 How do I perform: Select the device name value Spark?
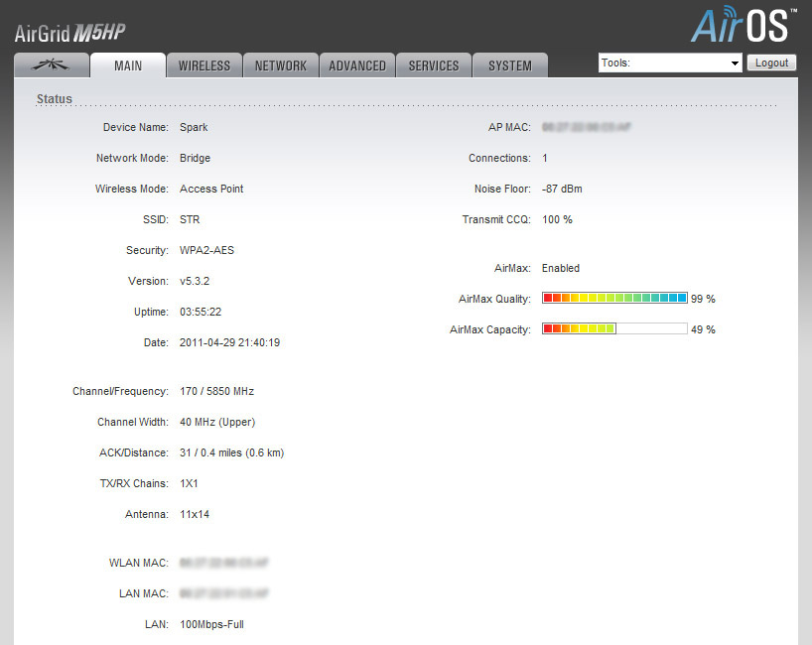(x=194, y=127)
